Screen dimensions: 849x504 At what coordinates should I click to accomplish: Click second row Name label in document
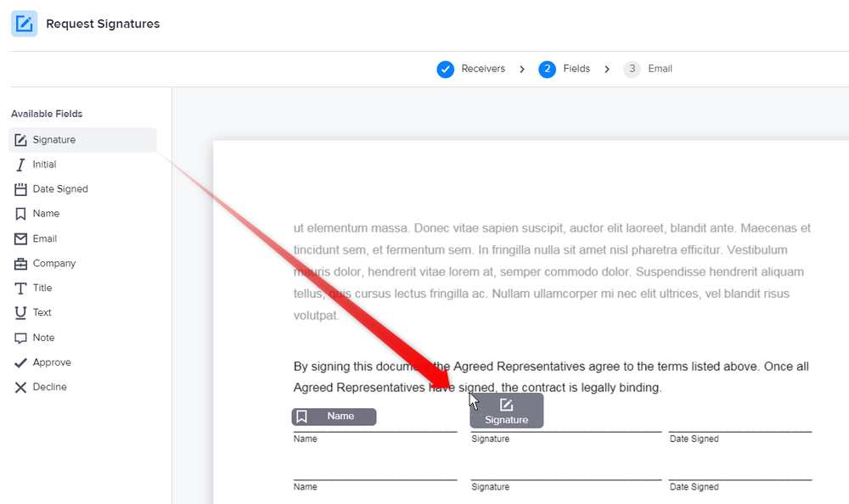tap(305, 487)
